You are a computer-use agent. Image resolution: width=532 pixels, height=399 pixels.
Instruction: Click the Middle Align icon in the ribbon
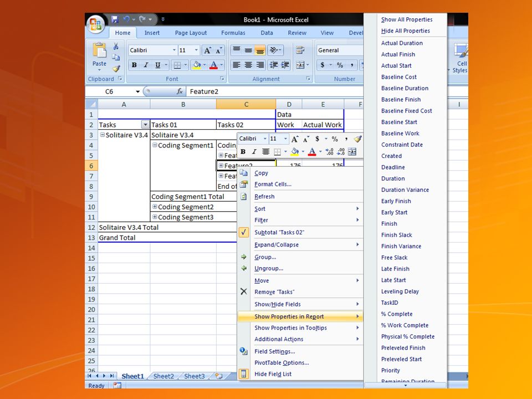pos(248,50)
